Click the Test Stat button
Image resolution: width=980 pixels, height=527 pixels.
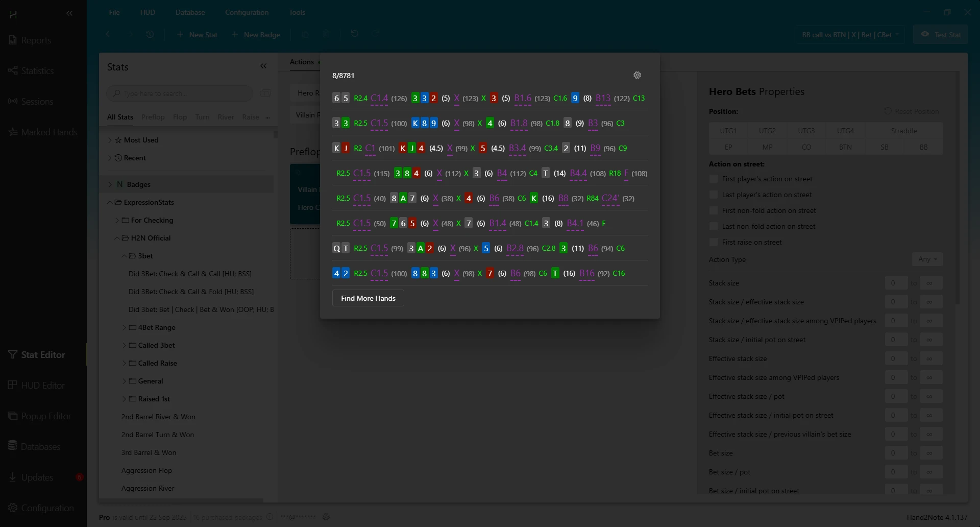[941, 35]
